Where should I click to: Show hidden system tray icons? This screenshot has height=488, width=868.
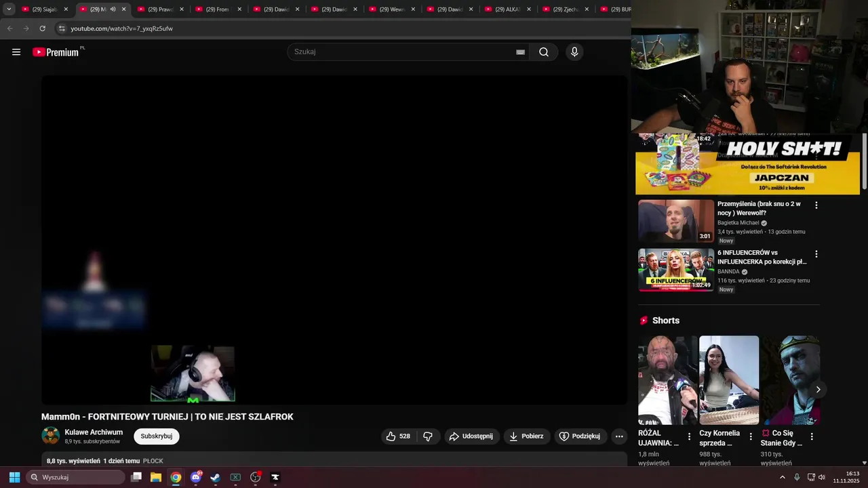tap(783, 477)
